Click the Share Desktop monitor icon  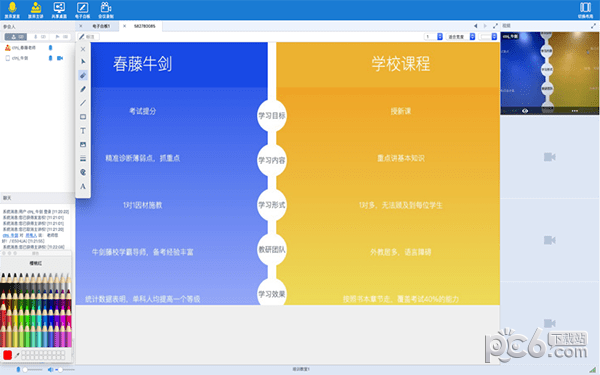(x=59, y=10)
